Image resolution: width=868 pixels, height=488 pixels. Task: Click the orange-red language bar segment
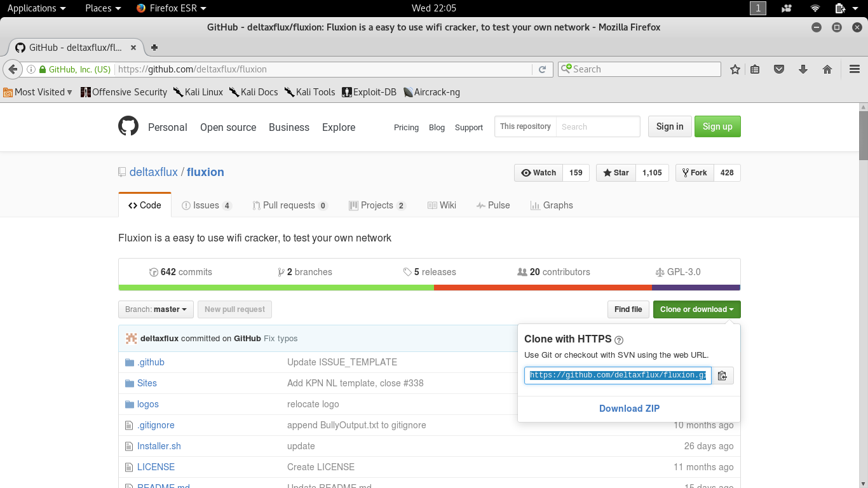click(x=543, y=288)
